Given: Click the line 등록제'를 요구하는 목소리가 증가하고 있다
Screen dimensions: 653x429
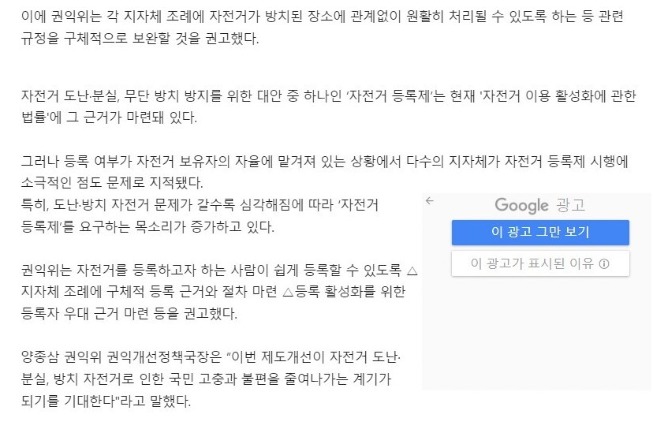Looking at the screenshot, I should tap(147, 227).
